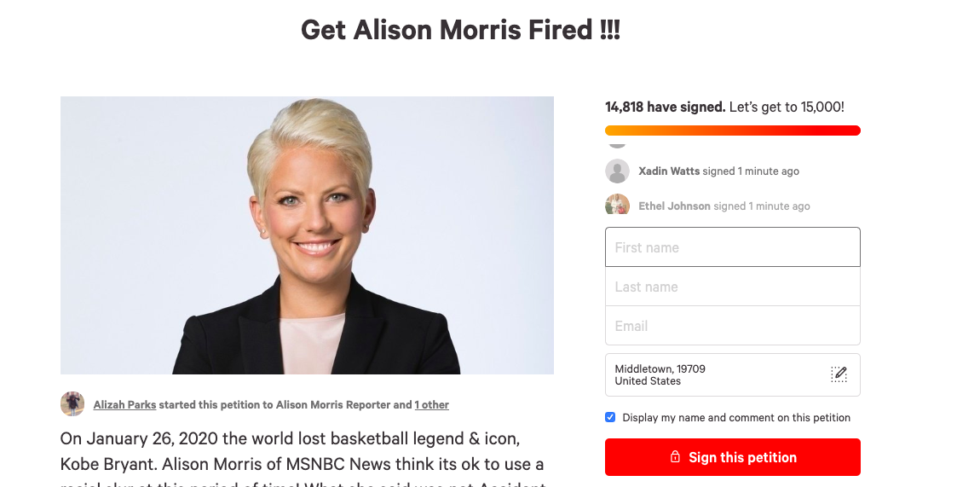Click the signature progress bar
The width and height of the screenshot is (980, 487).
[x=733, y=130]
